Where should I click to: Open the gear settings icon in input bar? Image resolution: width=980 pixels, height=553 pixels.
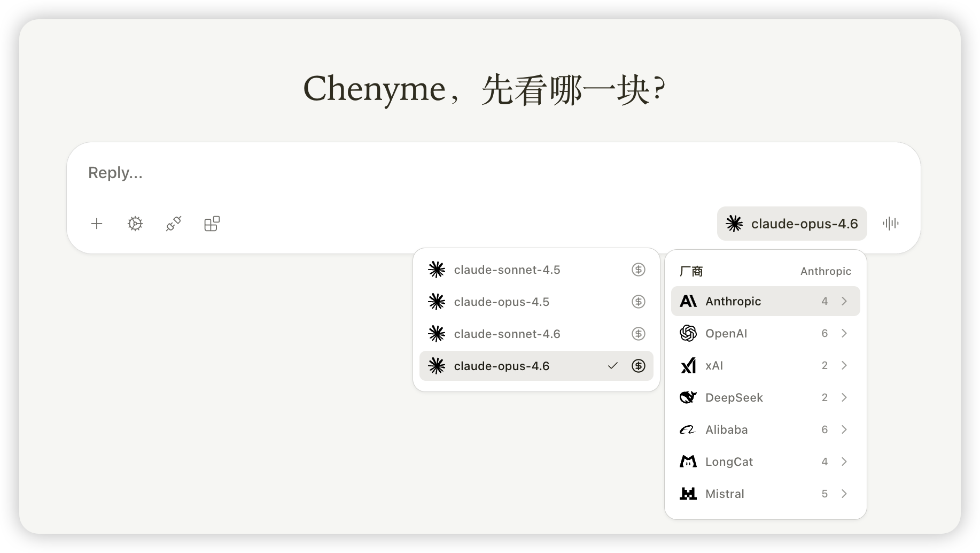point(135,224)
